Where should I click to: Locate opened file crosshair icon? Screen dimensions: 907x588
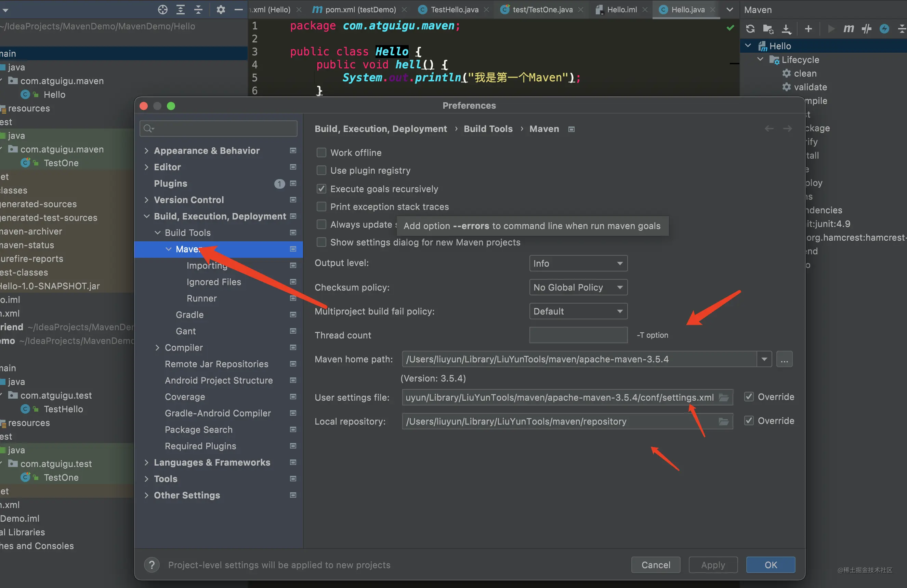click(x=163, y=10)
